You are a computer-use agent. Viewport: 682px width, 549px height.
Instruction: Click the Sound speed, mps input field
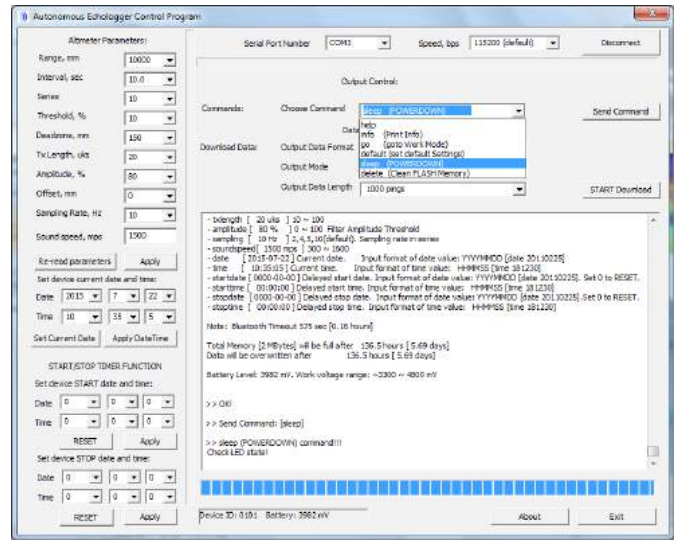pyautogui.click(x=150, y=235)
